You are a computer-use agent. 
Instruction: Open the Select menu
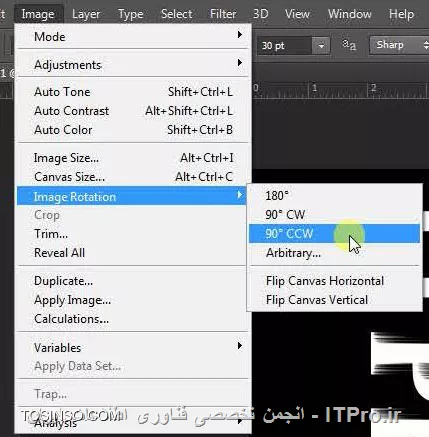pos(176,14)
